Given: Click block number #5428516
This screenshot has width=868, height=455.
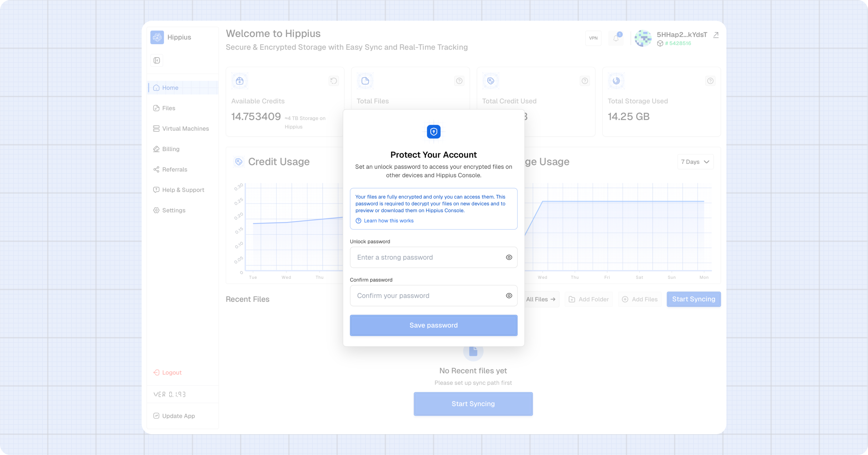Looking at the screenshot, I should [x=678, y=43].
